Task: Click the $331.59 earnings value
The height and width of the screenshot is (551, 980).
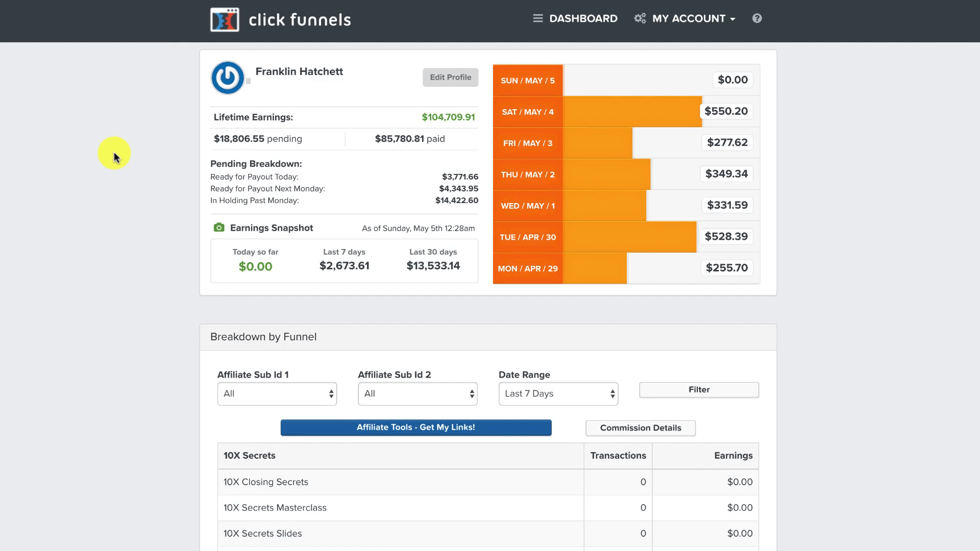Action: pos(727,205)
